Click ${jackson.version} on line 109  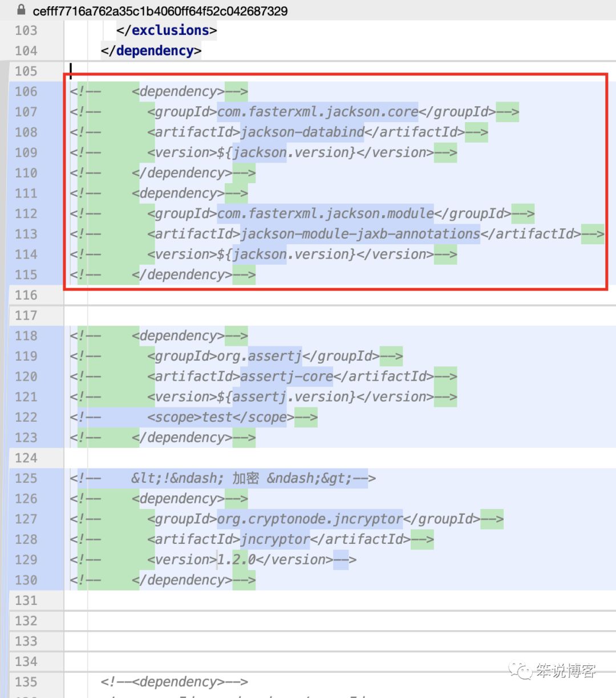286,152
